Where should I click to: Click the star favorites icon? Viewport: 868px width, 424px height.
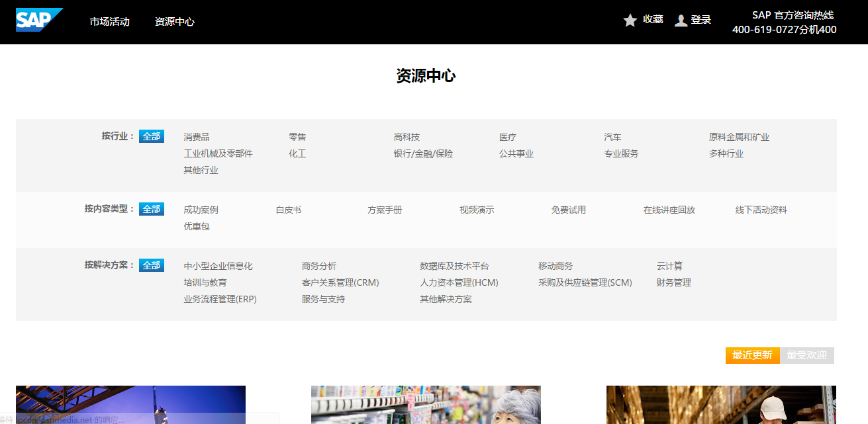click(630, 21)
